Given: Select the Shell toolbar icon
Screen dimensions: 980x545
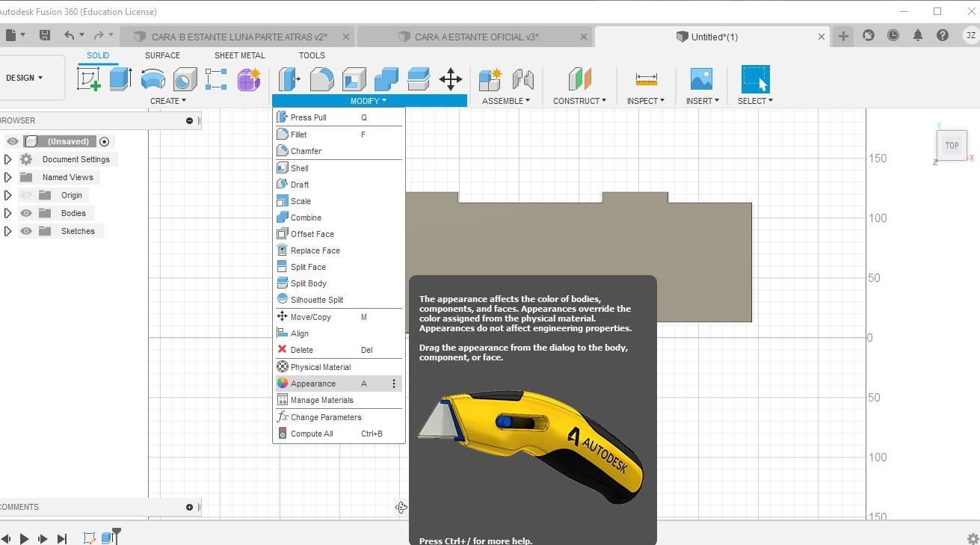Looking at the screenshot, I should 354,78.
